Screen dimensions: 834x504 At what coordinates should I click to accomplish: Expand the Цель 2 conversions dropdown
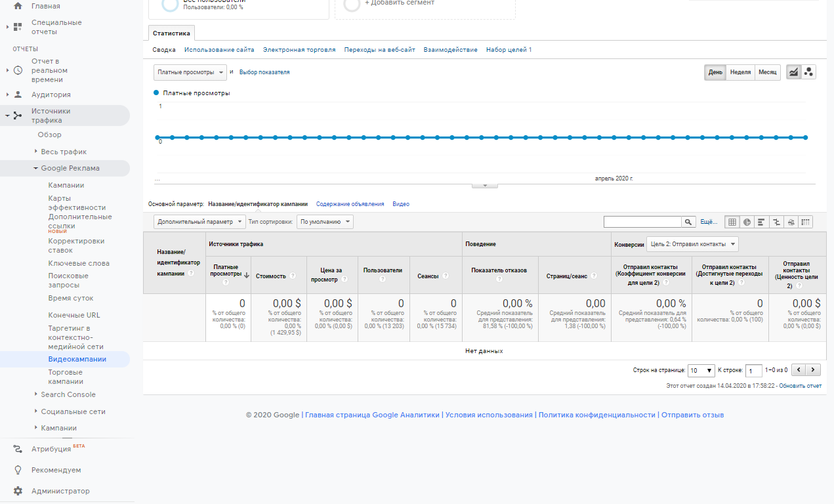click(692, 244)
